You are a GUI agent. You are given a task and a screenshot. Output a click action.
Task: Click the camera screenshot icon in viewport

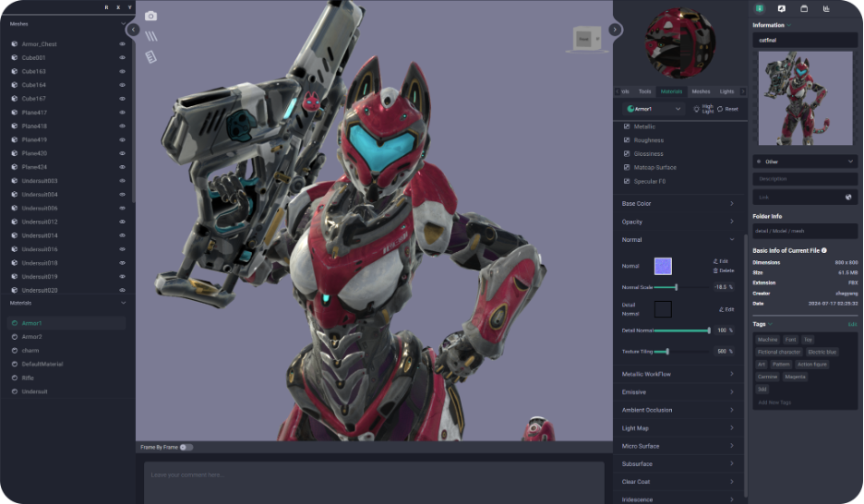(151, 17)
